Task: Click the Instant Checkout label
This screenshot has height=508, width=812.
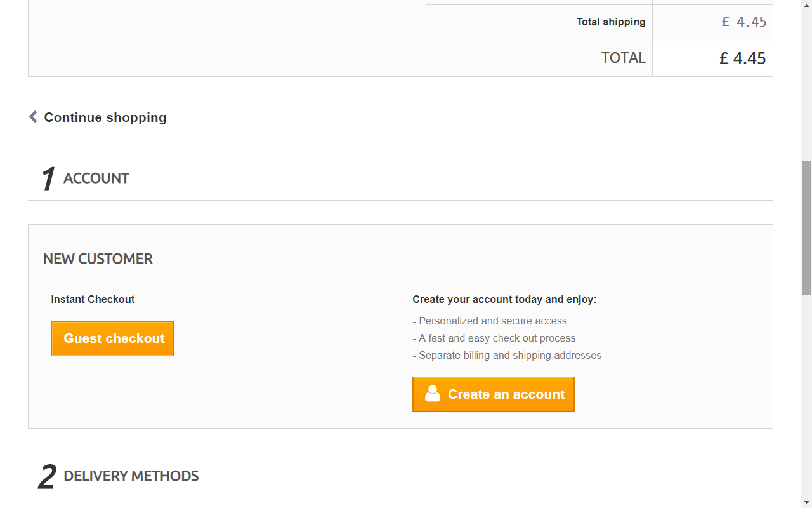Action: pyautogui.click(x=93, y=299)
